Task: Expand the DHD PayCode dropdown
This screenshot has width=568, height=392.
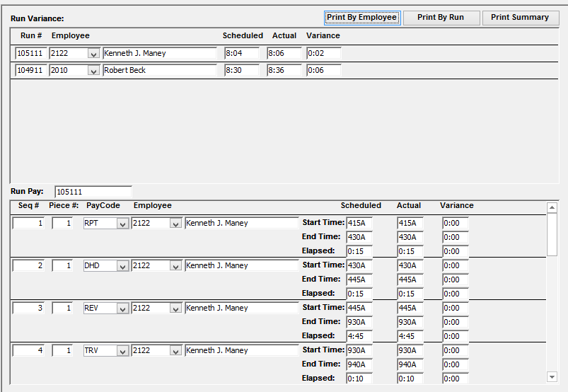Action: click(x=122, y=266)
